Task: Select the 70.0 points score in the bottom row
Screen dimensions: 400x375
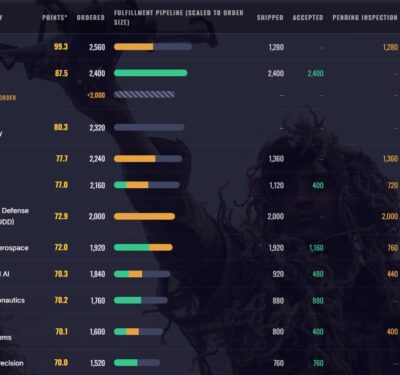Action: [x=61, y=363]
